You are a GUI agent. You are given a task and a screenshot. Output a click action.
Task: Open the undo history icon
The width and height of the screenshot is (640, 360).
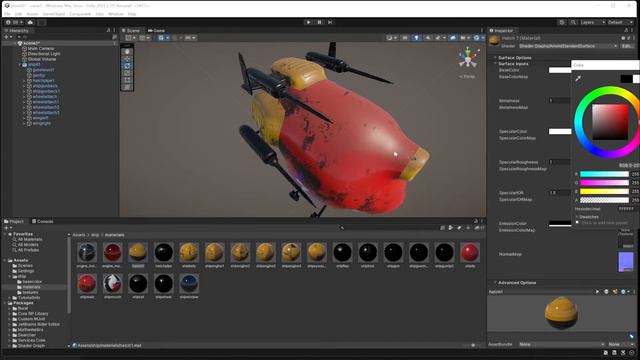[x=562, y=22]
